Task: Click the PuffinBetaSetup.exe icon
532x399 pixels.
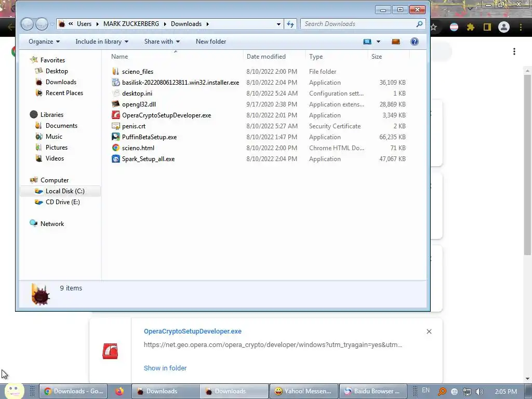Action: [x=116, y=137]
